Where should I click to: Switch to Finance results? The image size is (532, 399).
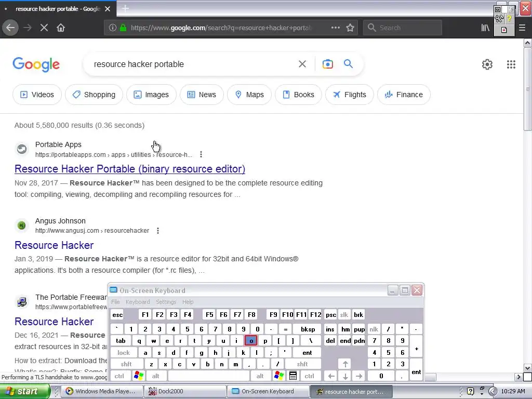click(x=404, y=95)
